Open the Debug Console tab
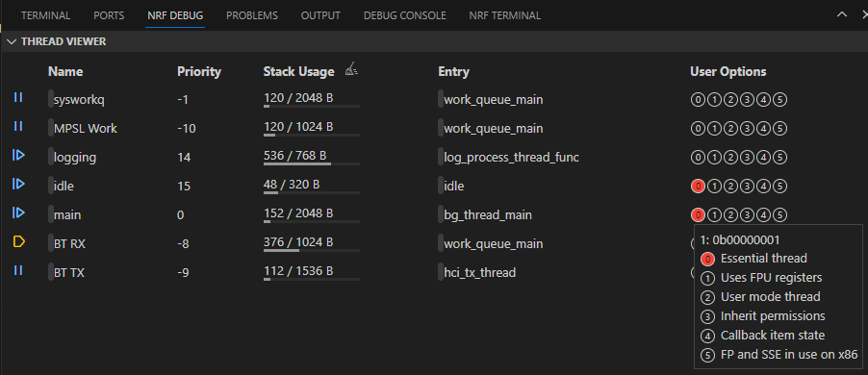This screenshot has height=375, width=868. [x=405, y=15]
